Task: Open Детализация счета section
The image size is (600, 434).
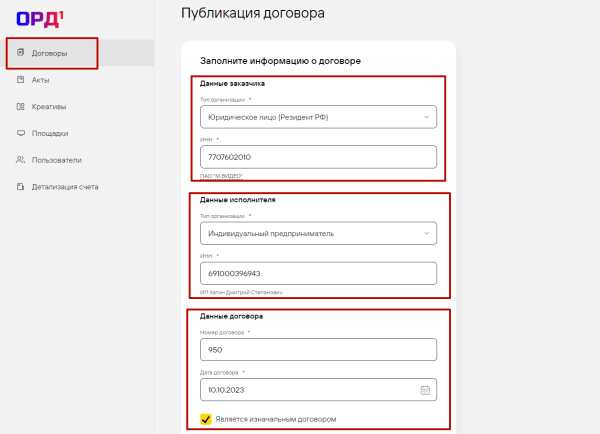Action: (x=77, y=187)
